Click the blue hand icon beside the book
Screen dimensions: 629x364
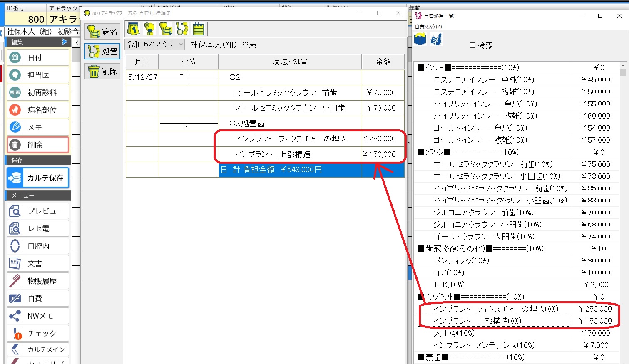tap(436, 40)
